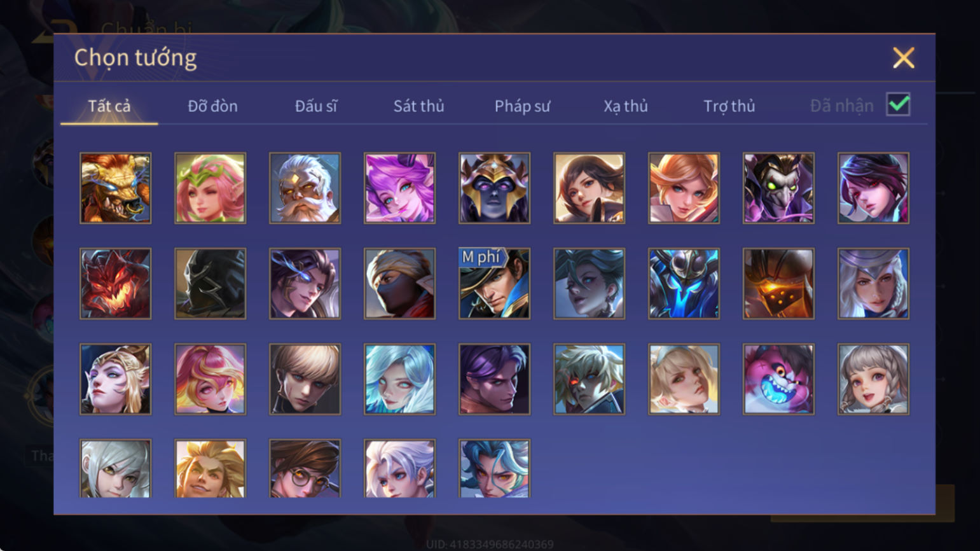Choose the white-bearded old man hero
The width and height of the screenshot is (980, 551).
coord(305,188)
